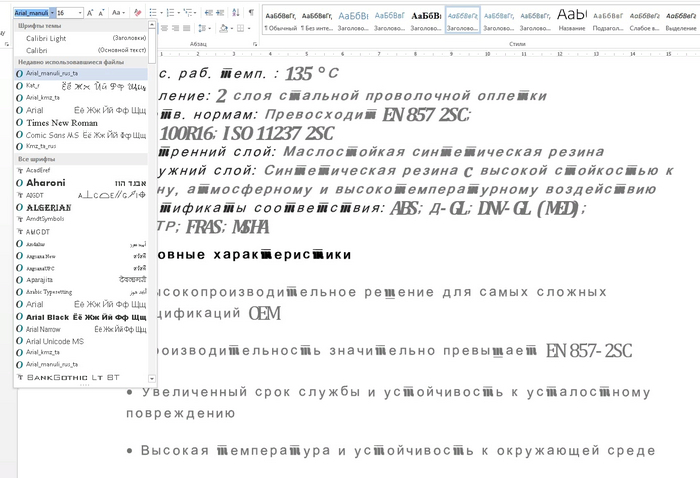
Task: Click the numbered list icon
Action: 171,13
